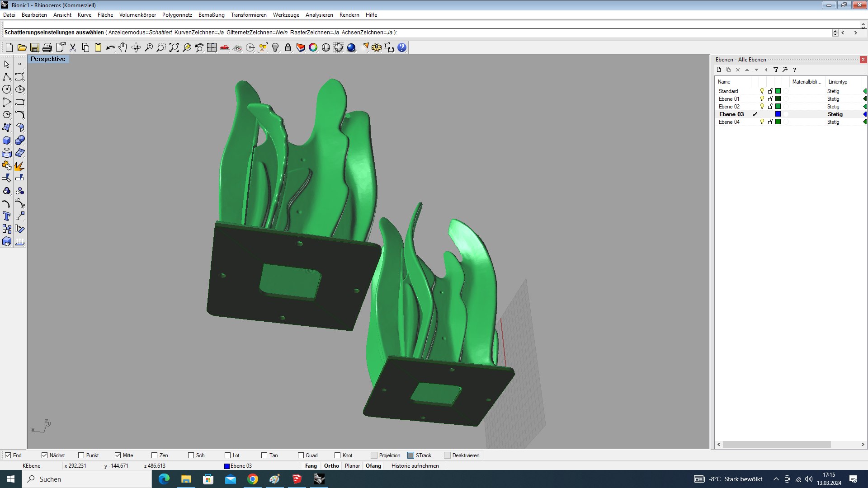This screenshot has height=488, width=868.
Task: Open Chrome from the taskbar
Action: [x=253, y=479]
